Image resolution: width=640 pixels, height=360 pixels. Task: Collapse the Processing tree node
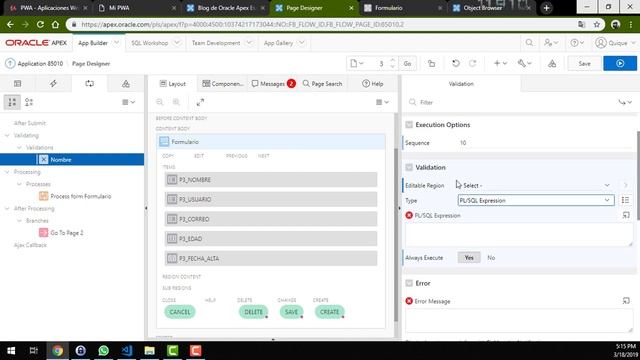tap(7, 172)
